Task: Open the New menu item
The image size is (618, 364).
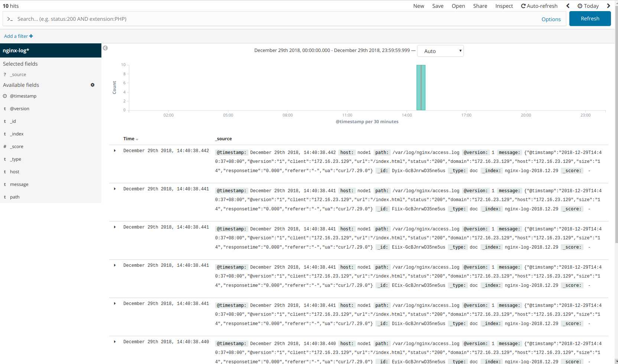Action: [x=419, y=6]
